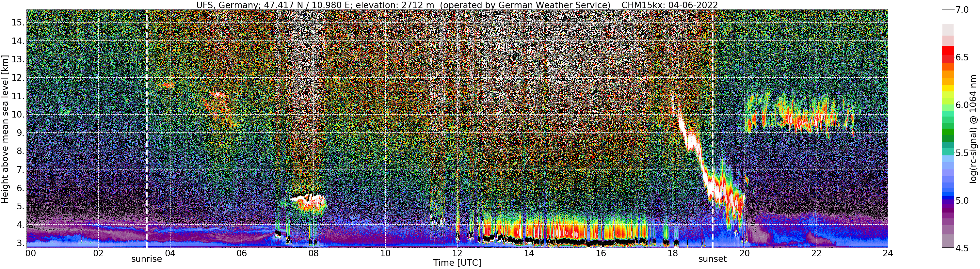Image resolution: width=980 pixels, height=269 pixels.
Task: Click the x-axis tick label "10"
Action: click(x=385, y=253)
